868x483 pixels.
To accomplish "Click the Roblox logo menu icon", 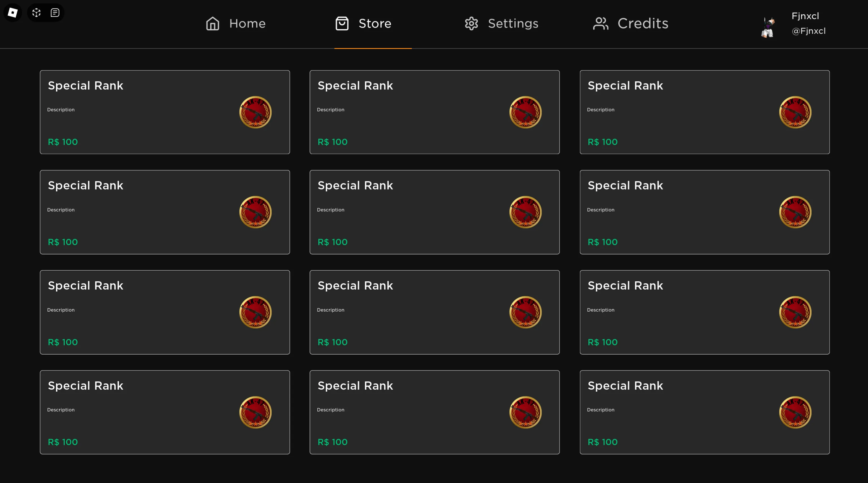I will click(12, 13).
